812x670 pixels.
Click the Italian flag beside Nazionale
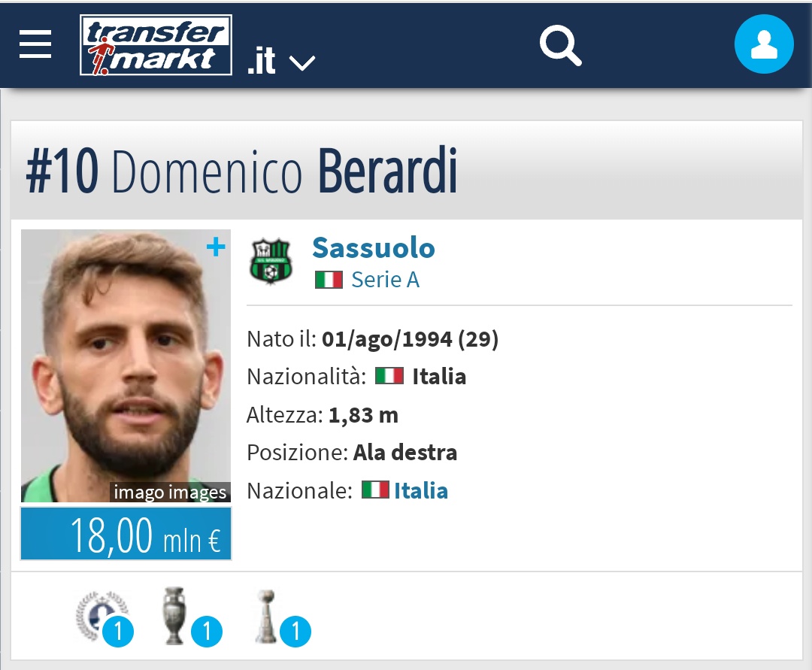[375, 490]
